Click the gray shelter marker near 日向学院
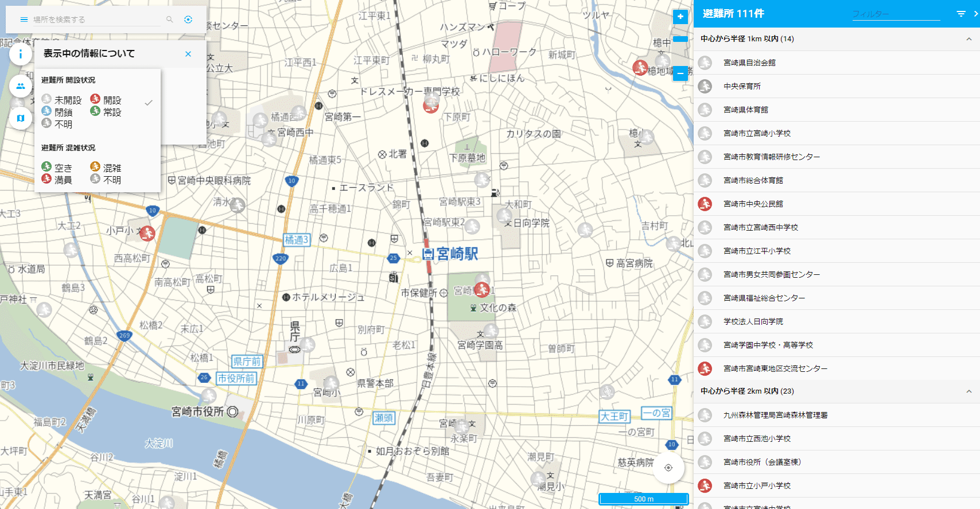 [505, 216]
